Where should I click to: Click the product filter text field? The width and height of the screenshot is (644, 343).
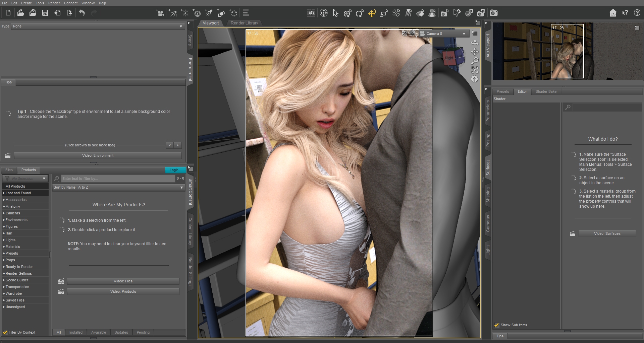point(117,179)
